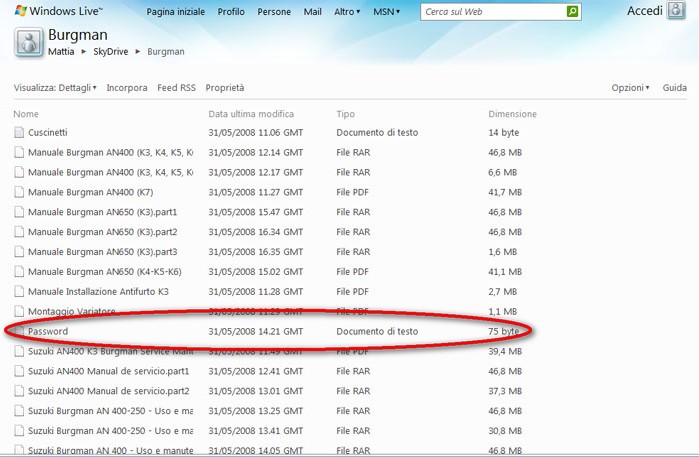Go to Pagina iniziale

pyautogui.click(x=176, y=12)
